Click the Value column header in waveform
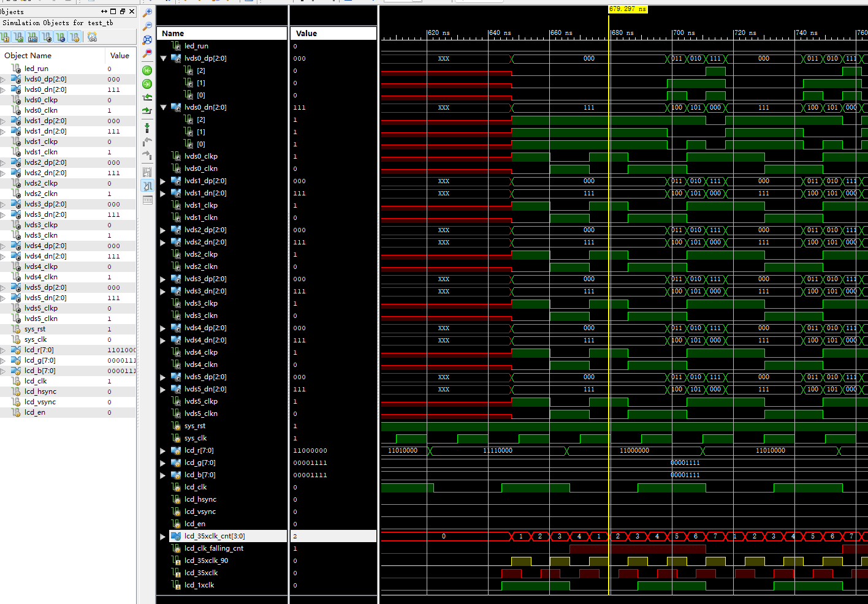Viewport: 868px width, 604px height. tap(306, 33)
